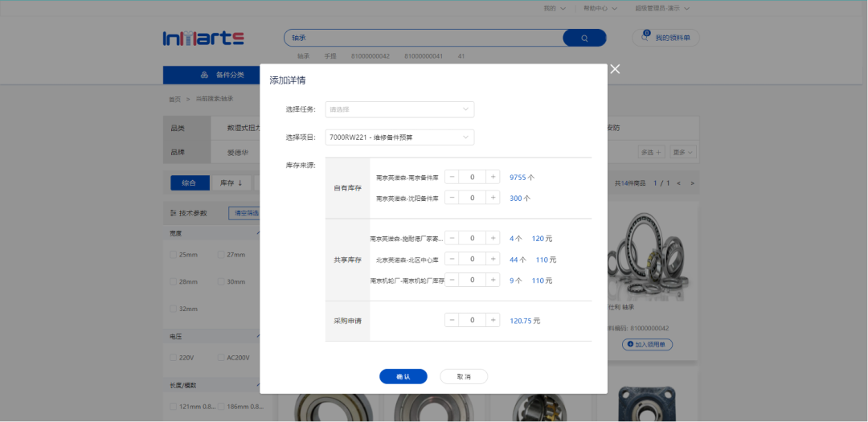868x422 pixels.
Task: Check the 27mm width filter
Action: [221, 255]
